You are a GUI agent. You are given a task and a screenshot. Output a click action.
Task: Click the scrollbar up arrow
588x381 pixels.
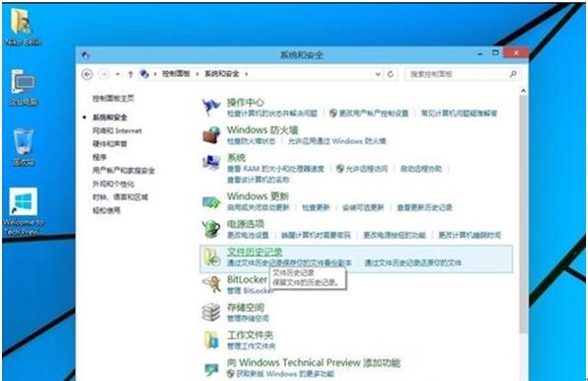click(523, 91)
